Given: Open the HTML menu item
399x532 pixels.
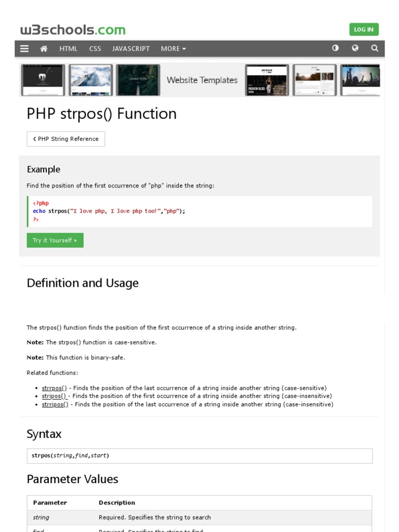Looking at the screenshot, I should 68,48.
